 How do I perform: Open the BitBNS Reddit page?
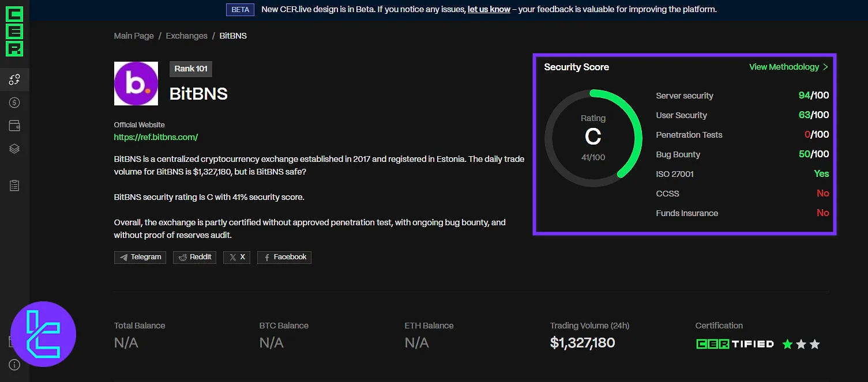coord(194,257)
